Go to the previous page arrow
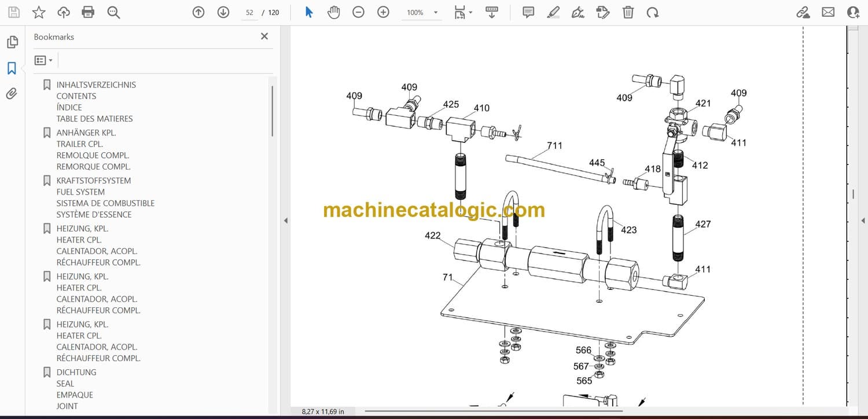 click(198, 12)
